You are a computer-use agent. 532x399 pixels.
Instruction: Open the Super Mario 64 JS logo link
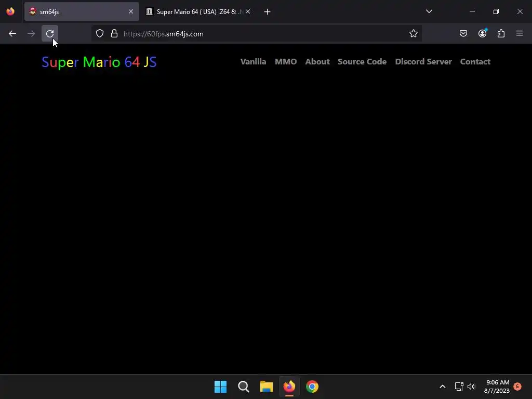tap(99, 62)
